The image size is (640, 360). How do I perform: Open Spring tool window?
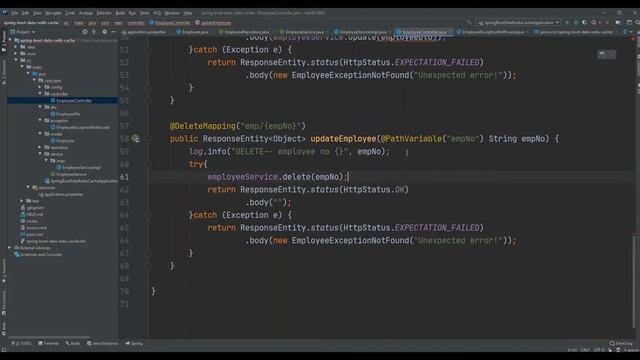[x=134, y=344]
